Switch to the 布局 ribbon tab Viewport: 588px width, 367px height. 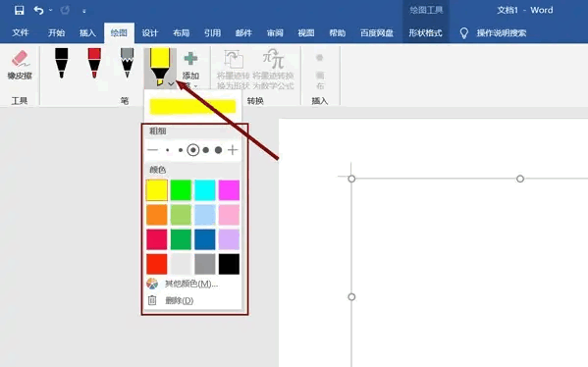coord(182,33)
